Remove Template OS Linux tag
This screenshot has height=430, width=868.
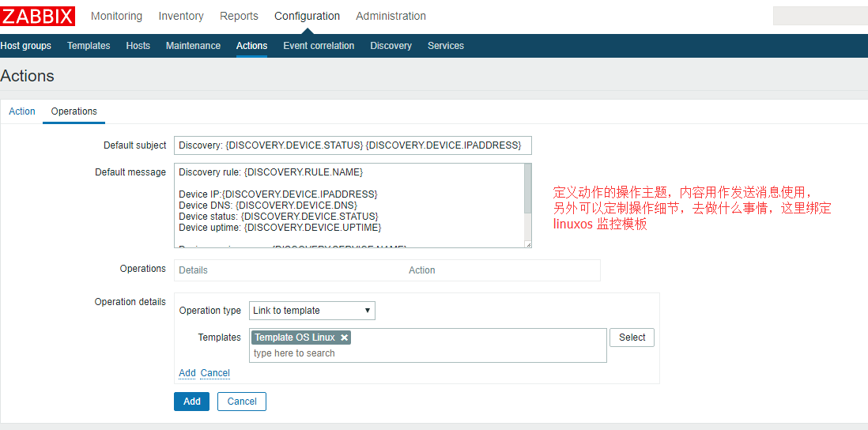point(344,338)
